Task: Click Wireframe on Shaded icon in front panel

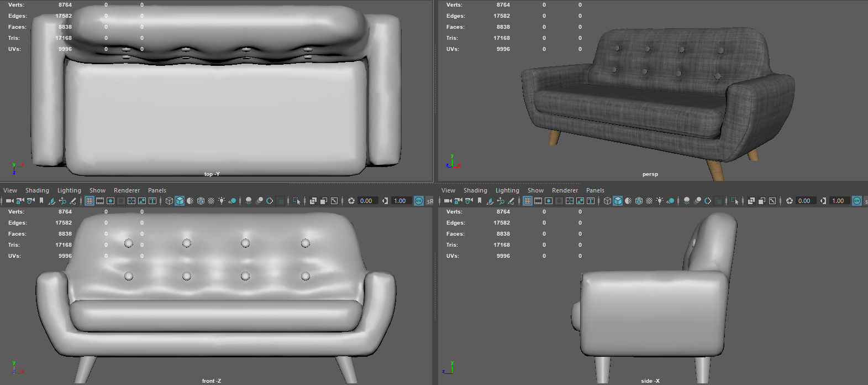Action: click(201, 201)
